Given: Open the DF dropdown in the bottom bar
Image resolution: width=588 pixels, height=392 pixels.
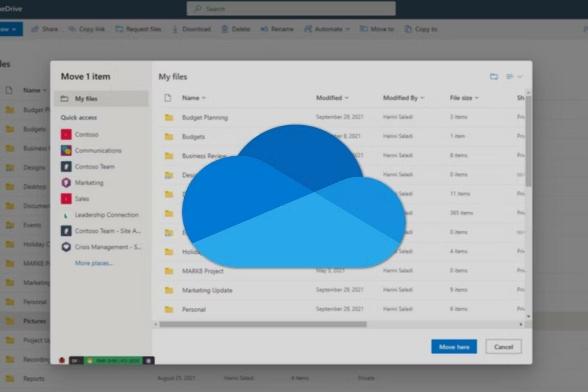Looking at the screenshot, I should [x=76, y=361].
